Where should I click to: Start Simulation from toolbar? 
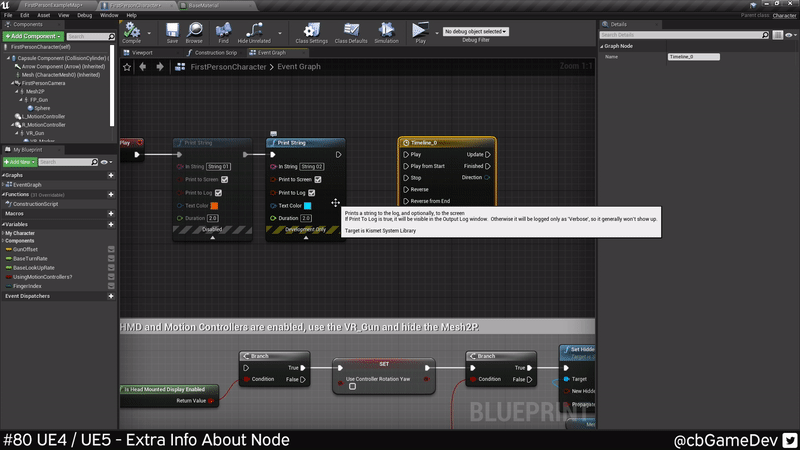pos(386,31)
